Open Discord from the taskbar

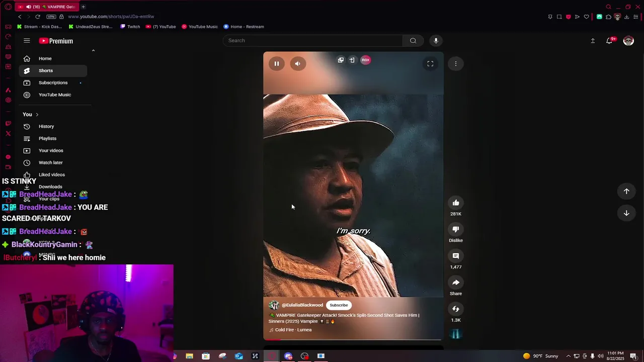pos(288,356)
